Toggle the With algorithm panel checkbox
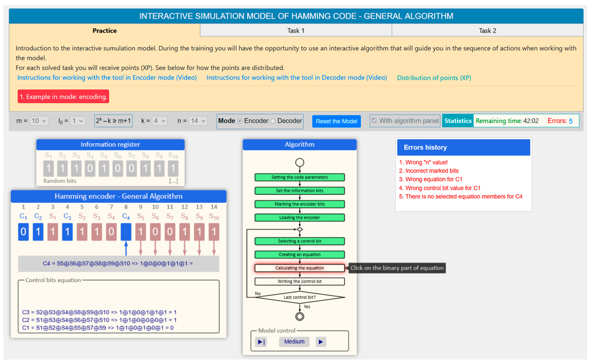Viewport: 590px width, 364px height. tap(374, 121)
